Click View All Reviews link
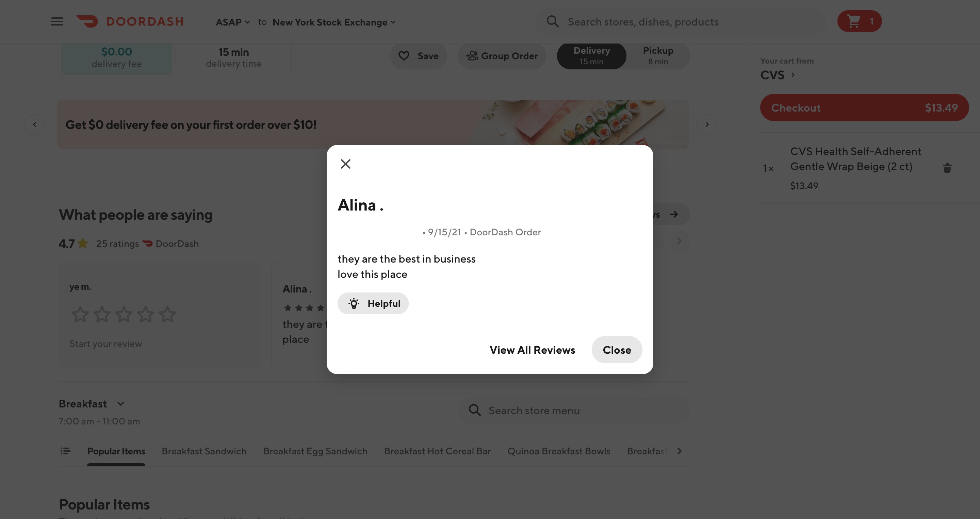The width and height of the screenshot is (980, 519). click(532, 350)
